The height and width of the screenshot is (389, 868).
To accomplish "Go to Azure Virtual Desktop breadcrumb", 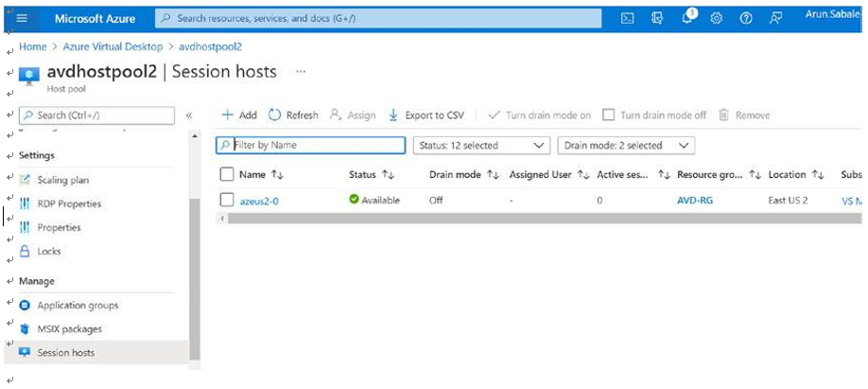I will coord(113,46).
